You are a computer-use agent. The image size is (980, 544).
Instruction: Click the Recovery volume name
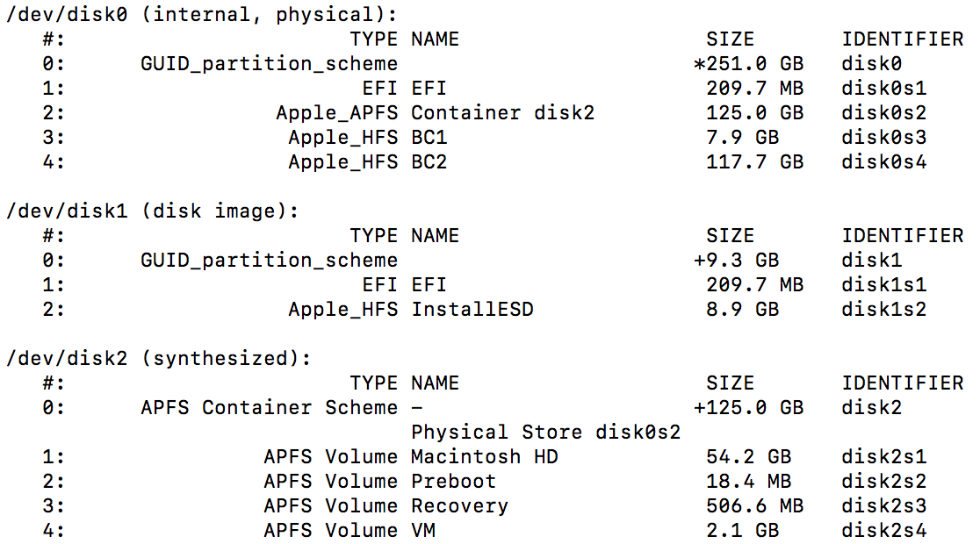click(459, 505)
